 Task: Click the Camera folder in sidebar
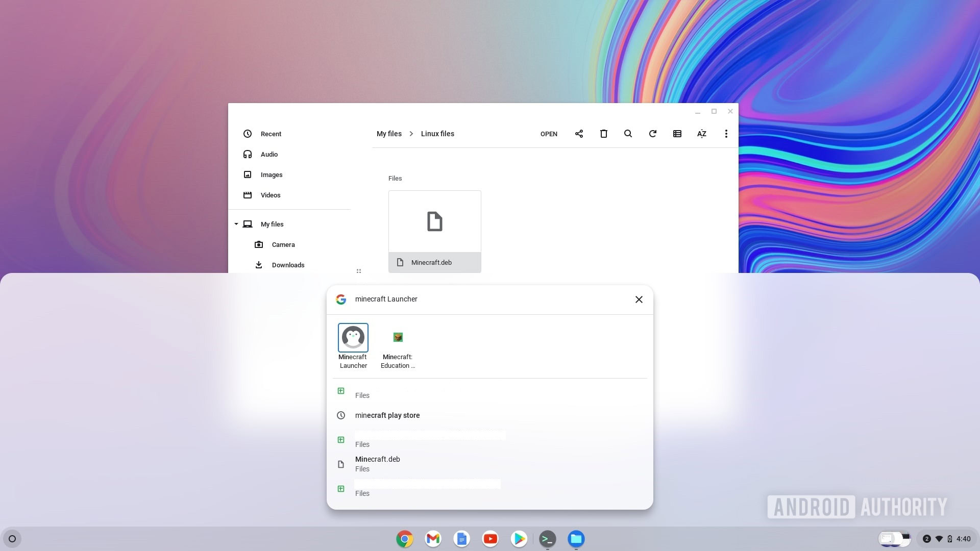tap(283, 244)
